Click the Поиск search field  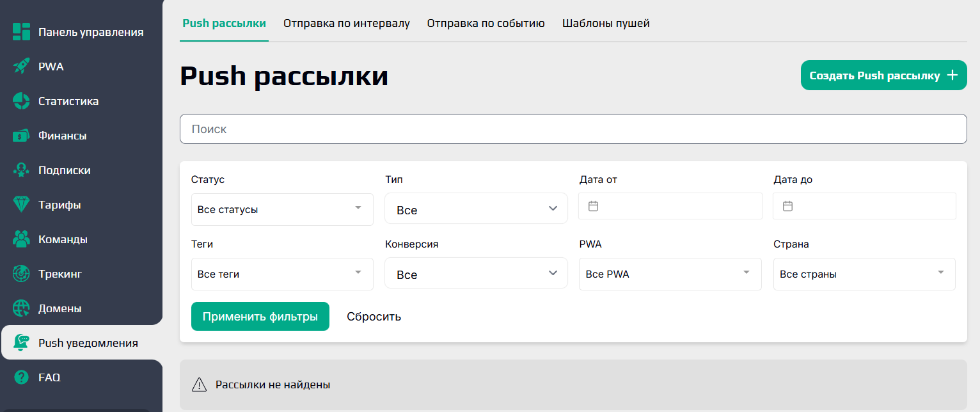[573, 129]
